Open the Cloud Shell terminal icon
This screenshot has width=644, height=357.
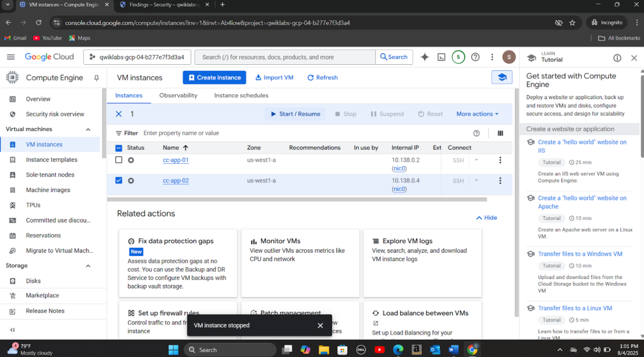[441, 57]
